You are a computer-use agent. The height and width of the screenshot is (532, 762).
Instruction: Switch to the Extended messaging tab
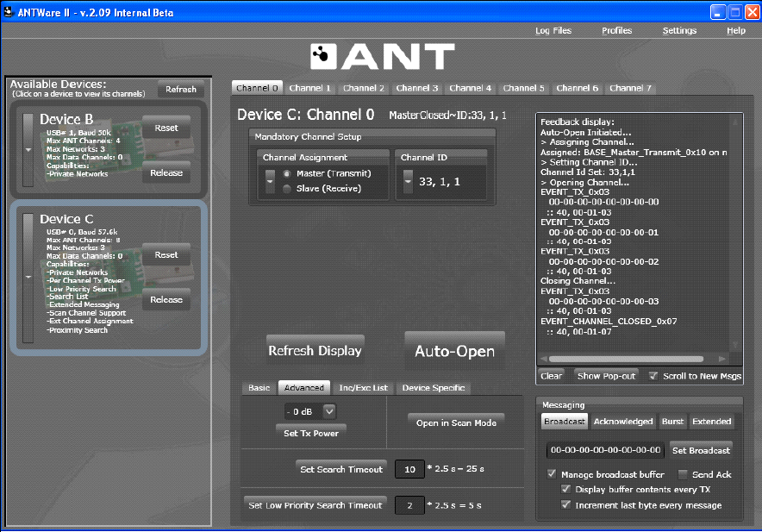pyautogui.click(x=711, y=421)
